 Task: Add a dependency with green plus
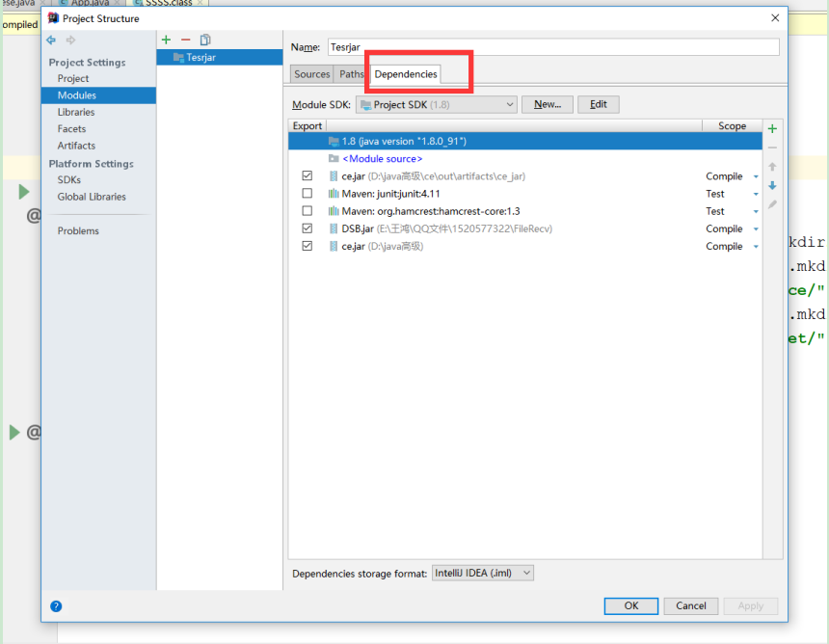772,128
